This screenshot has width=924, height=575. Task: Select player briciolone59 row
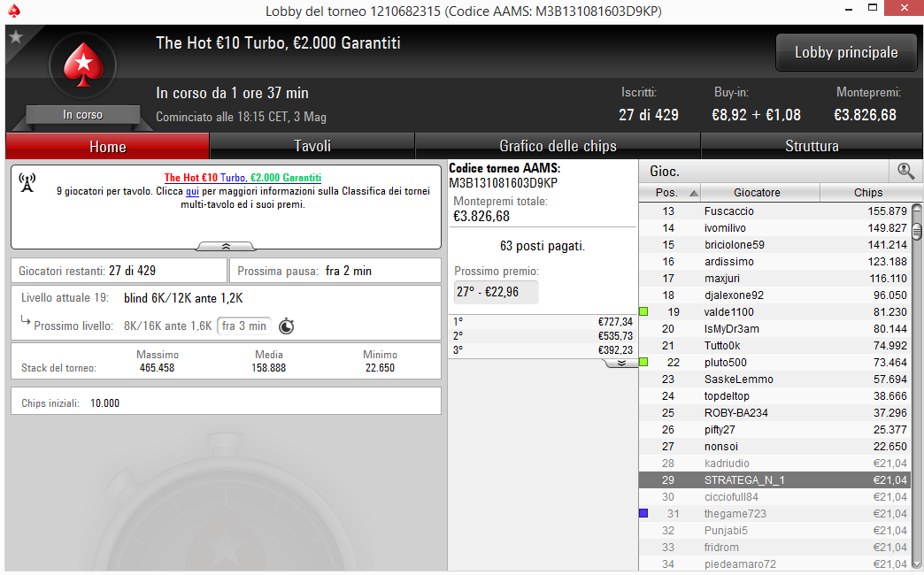[774, 244]
